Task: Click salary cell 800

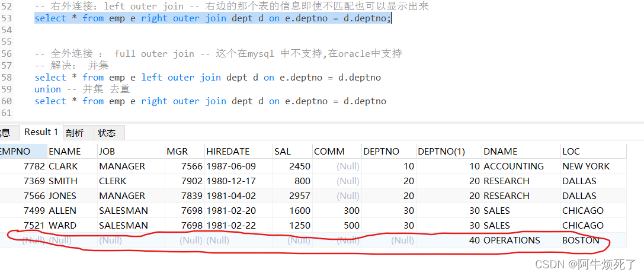Action: click(292, 181)
